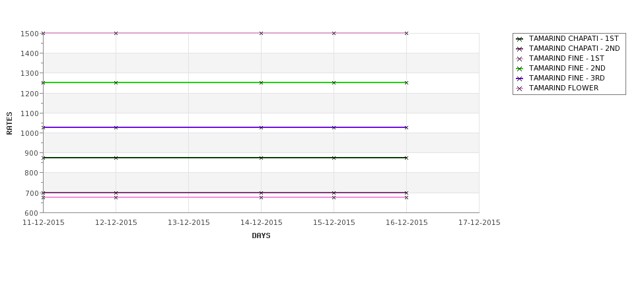Select the TAMARIND FINE - 2ND legend label

(567, 69)
